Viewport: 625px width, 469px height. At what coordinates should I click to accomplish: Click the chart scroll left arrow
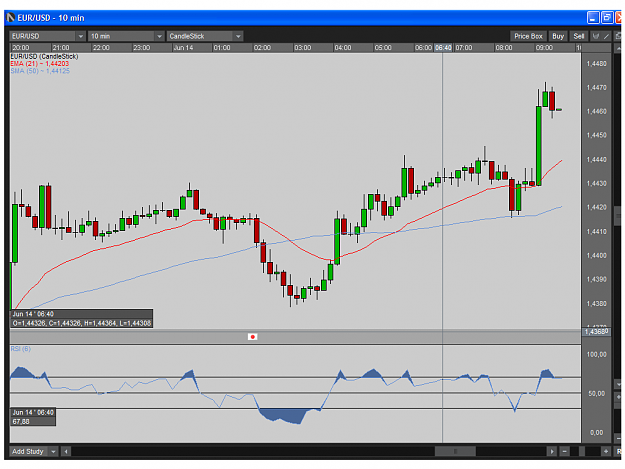(66, 451)
